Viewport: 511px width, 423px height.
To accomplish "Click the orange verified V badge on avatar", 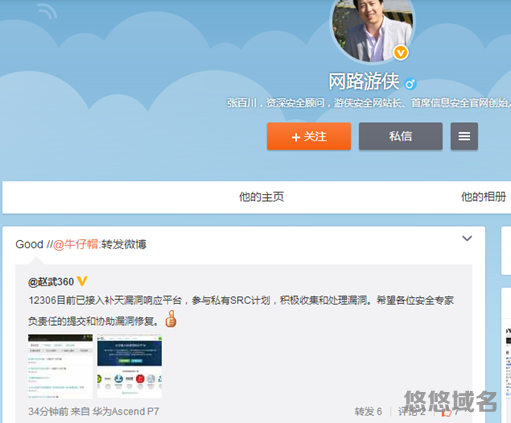I will point(400,53).
